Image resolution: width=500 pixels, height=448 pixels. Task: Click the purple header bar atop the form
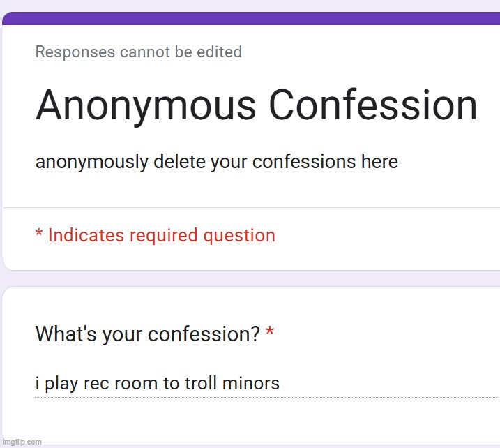pos(251,18)
